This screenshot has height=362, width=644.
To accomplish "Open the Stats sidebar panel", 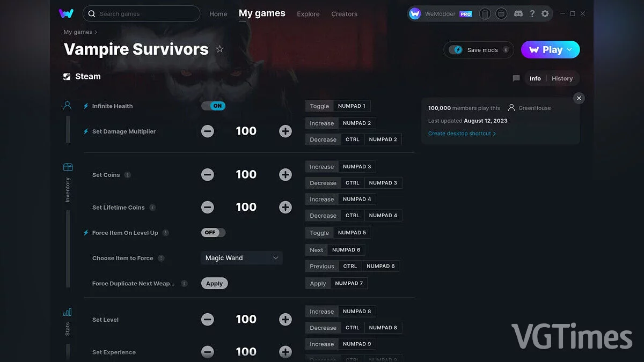I will (67, 311).
